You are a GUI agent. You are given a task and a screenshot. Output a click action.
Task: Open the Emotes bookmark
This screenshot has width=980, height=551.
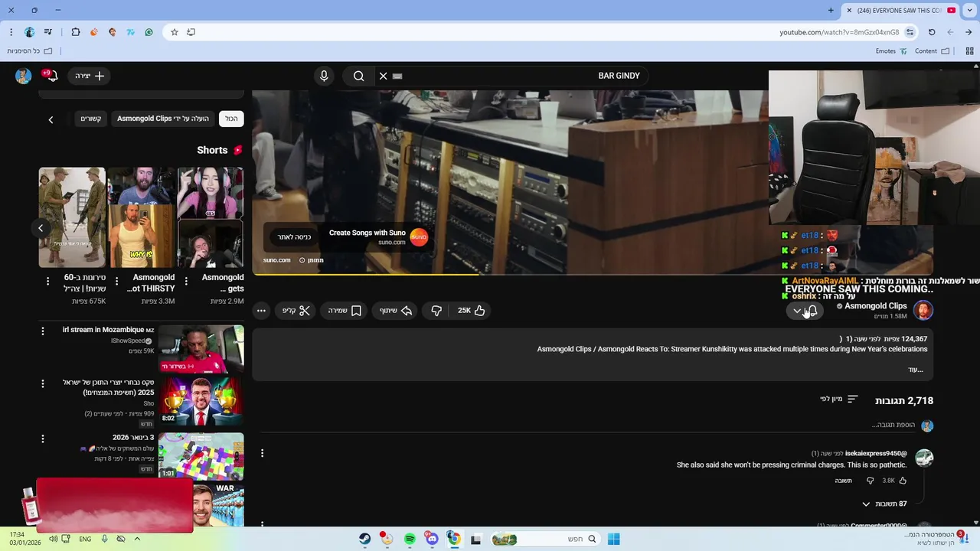tap(891, 51)
